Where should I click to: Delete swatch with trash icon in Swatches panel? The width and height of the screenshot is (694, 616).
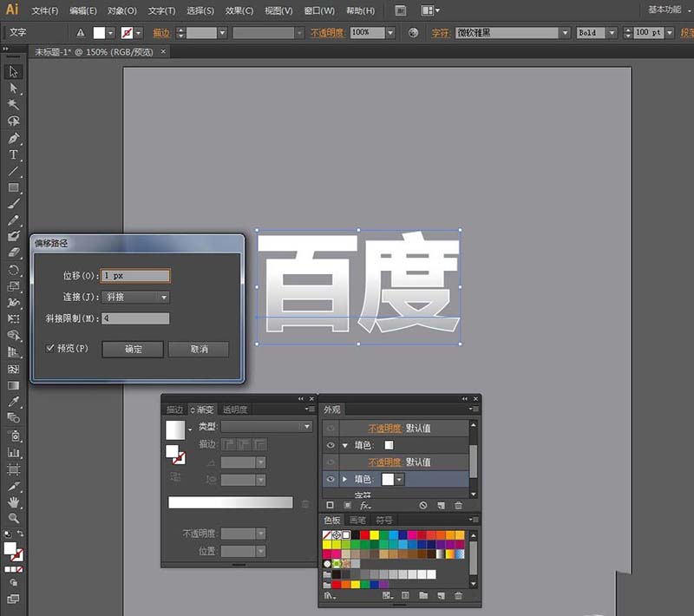click(x=459, y=596)
